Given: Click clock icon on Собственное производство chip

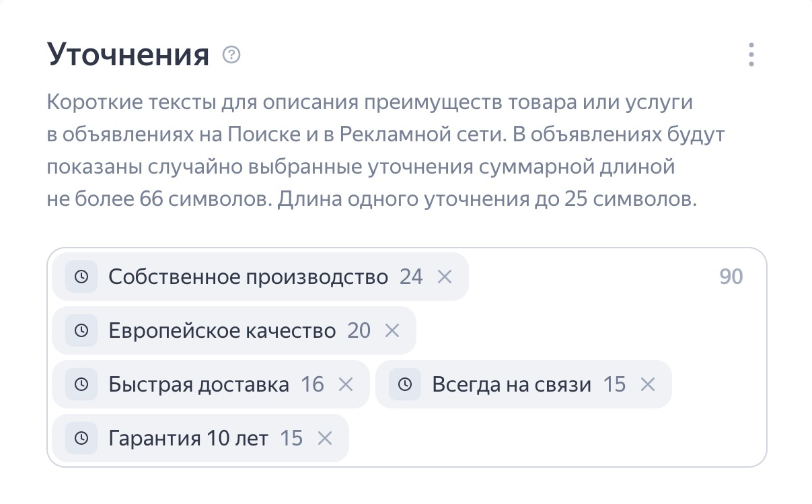Looking at the screenshot, I should (x=81, y=277).
